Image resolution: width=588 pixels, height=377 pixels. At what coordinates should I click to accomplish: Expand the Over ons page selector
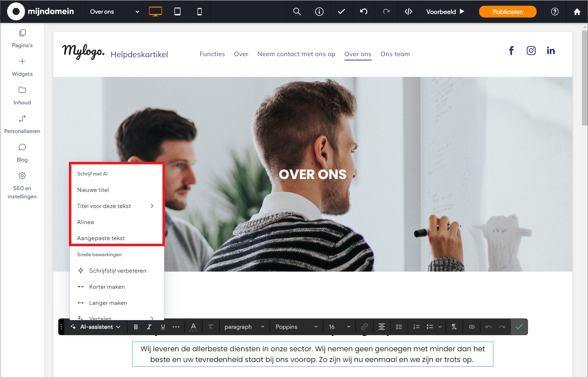pyautogui.click(x=114, y=12)
